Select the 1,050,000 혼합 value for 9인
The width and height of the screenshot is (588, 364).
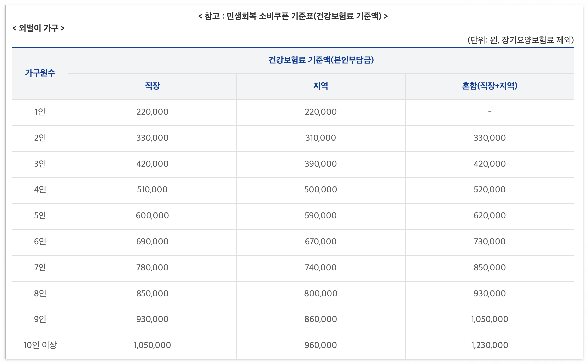click(x=489, y=319)
